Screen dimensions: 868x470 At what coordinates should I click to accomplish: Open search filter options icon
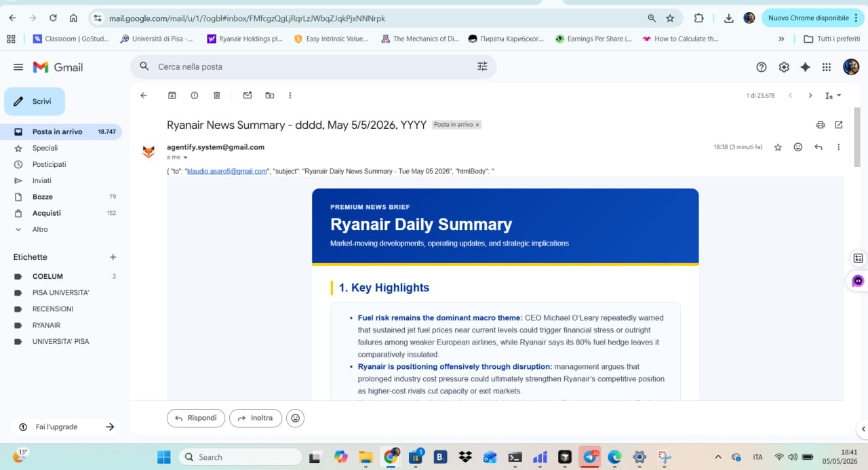(482, 66)
